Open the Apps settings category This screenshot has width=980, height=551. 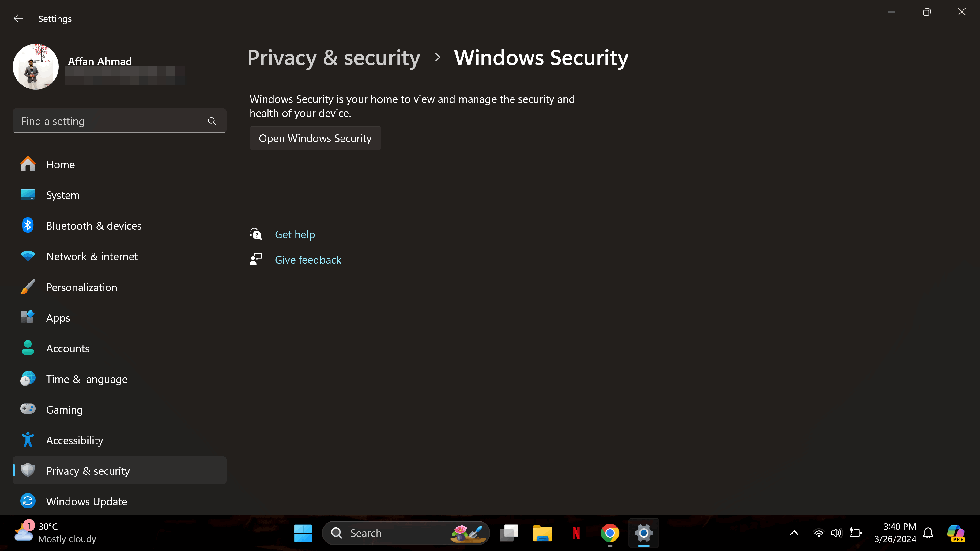[x=58, y=318]
